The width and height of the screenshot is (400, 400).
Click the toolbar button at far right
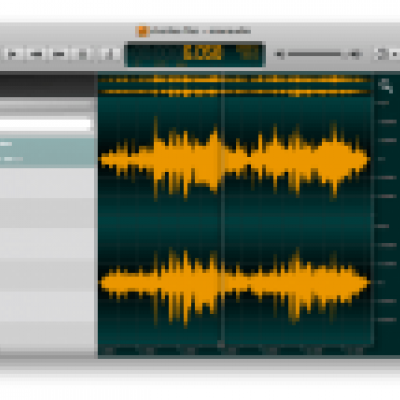tap(388, 54)
